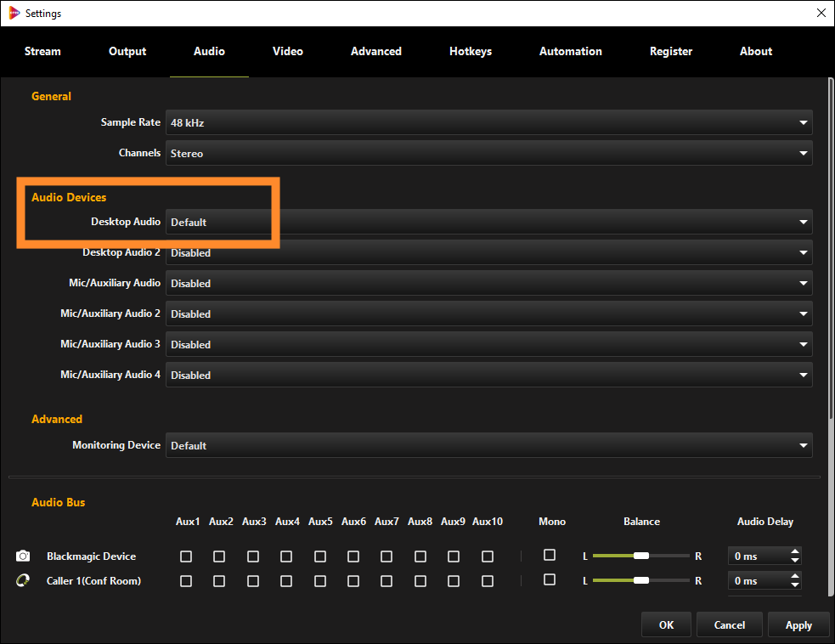The image size is (835, 644).
Task: Open the Monitoring Device dropdown
Action: 802,444
